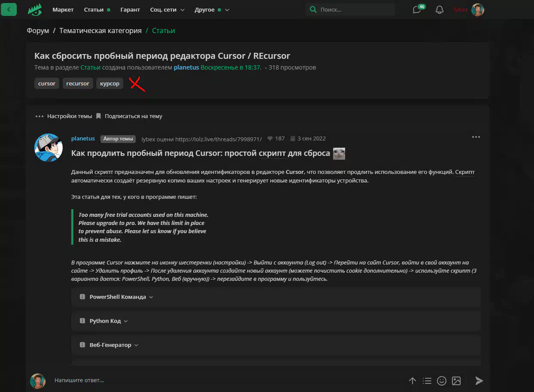534x392 pixels.
Task: Focus the Поиск search field
Action: (x=350, y=9)
